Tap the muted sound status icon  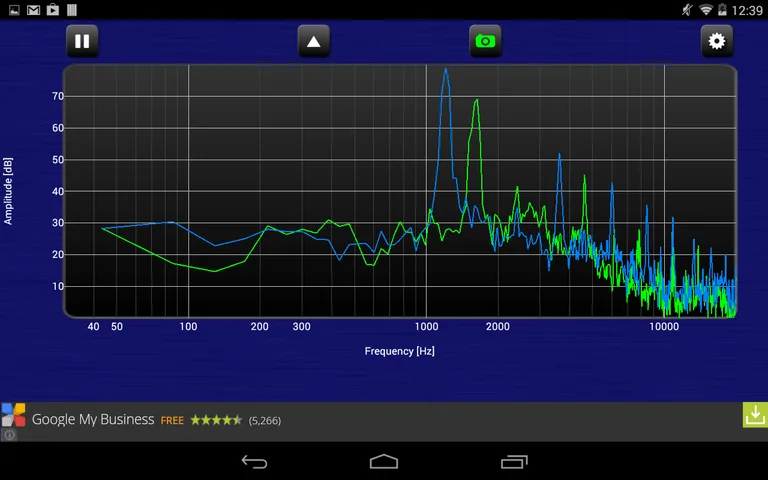(x=687, y=10)
